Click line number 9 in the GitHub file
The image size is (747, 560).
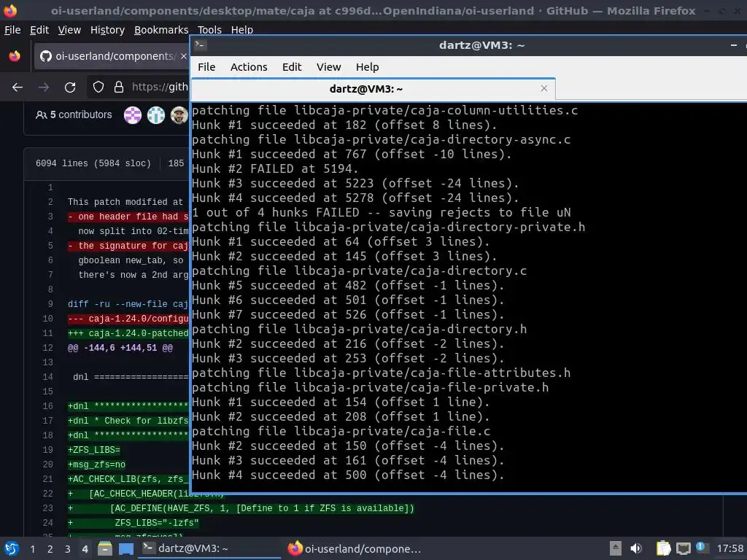[50, 304]
